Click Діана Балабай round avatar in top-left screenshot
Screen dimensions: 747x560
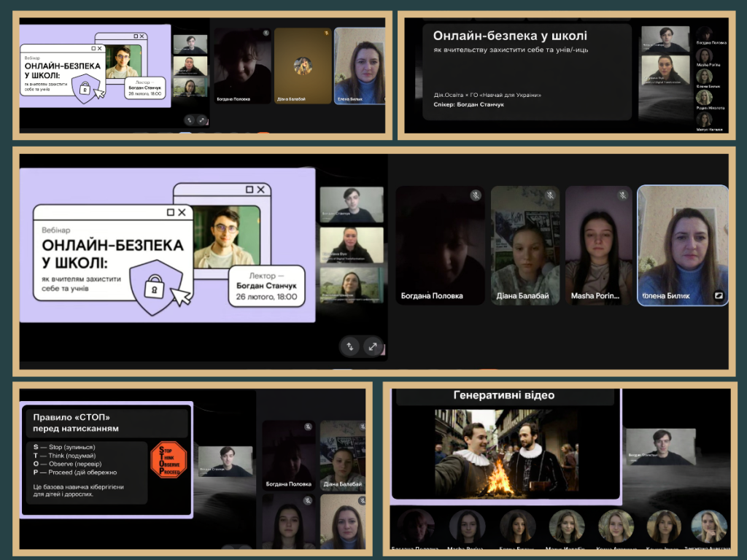[x=303, y=66]
